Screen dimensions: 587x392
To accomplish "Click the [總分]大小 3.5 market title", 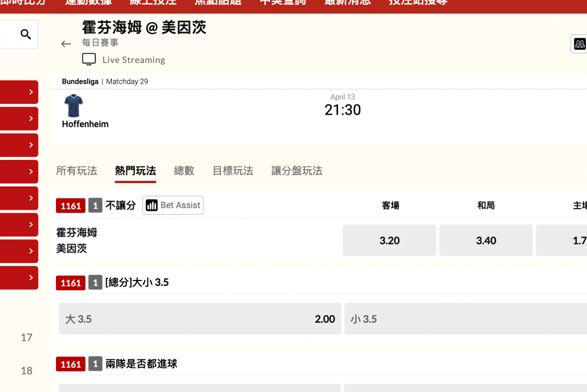I will 137,282.
